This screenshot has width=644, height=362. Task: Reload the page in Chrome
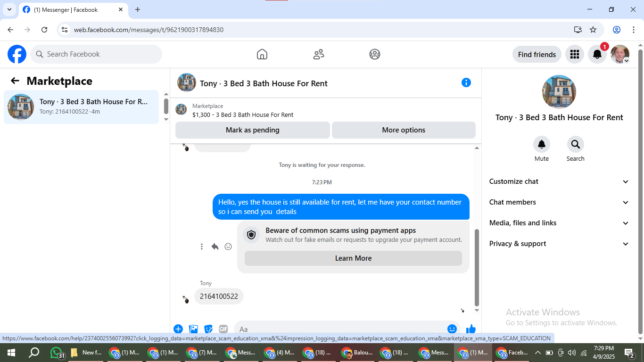point(44,30)
